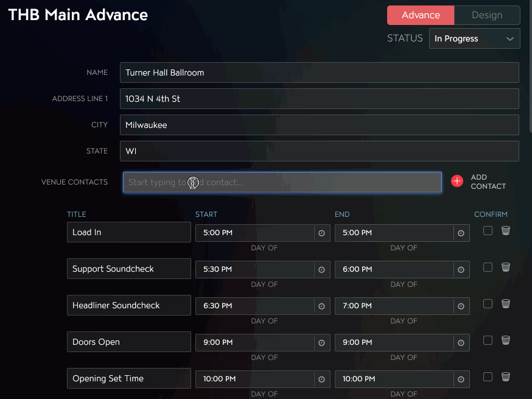The height and width of the screenshot is (399, 532).
Task: Click DAY OF under Doors Open end
Action: click(x=404, y=357)
